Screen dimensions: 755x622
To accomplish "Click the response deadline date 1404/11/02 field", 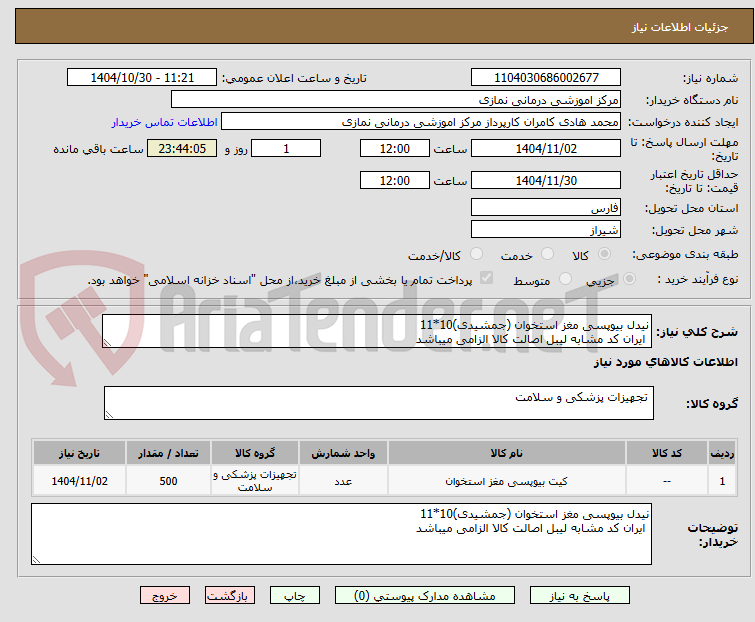I will point(546,148).
